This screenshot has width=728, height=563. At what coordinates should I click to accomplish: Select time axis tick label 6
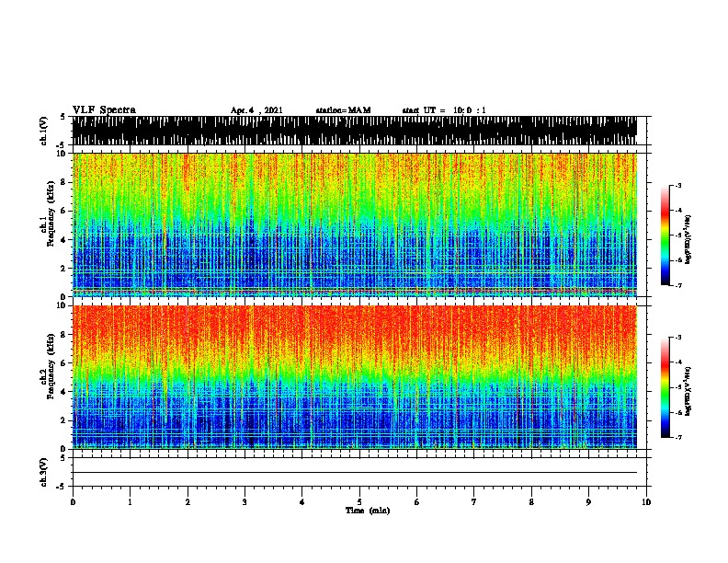click(417, 502)
